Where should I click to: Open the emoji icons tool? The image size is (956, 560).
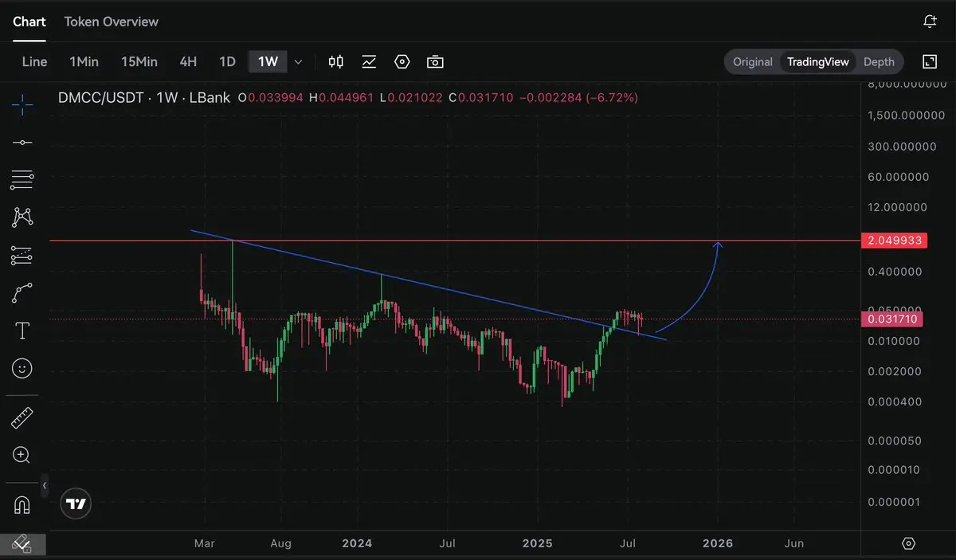tap(22, 368)
